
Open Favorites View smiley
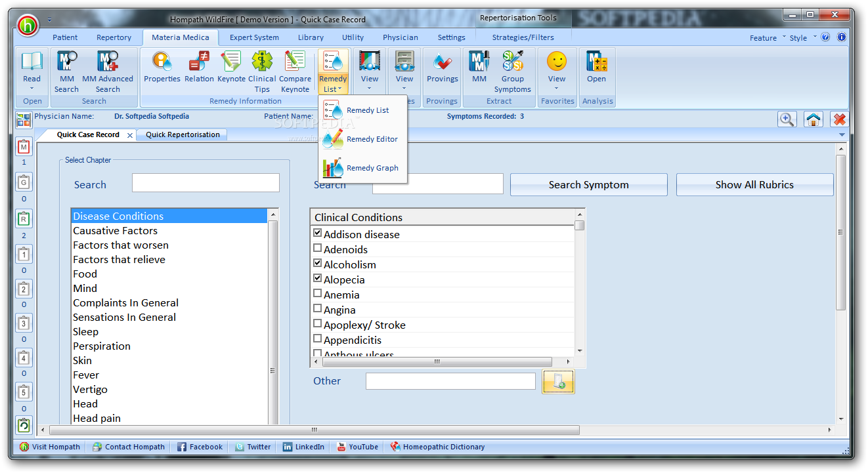557,62
